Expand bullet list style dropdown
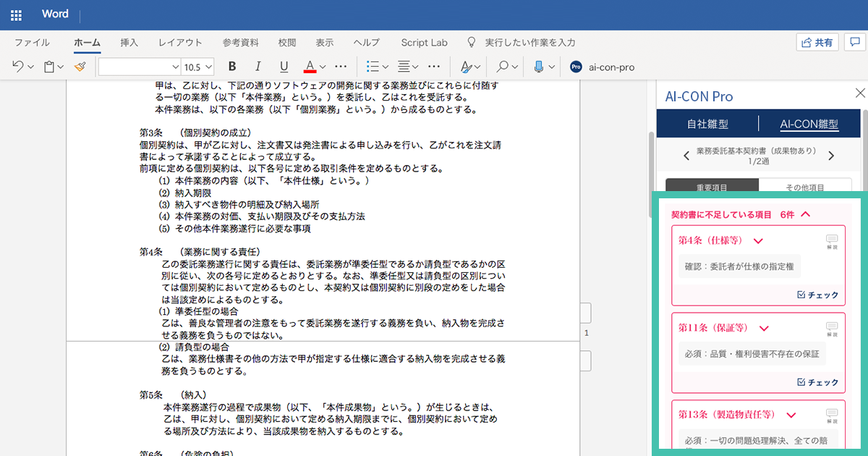Screen dimensions: 868x456 coord(386,67)
